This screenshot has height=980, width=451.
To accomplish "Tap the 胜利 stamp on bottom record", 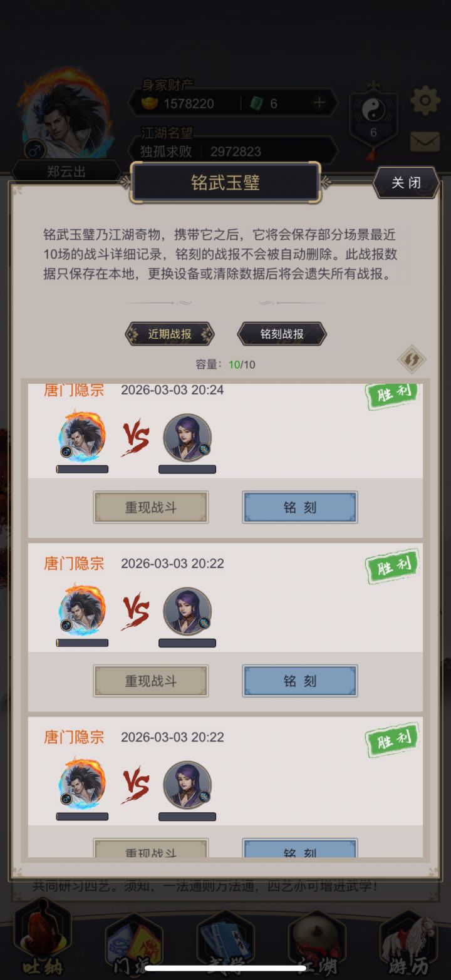I will [x=393, y=740].
